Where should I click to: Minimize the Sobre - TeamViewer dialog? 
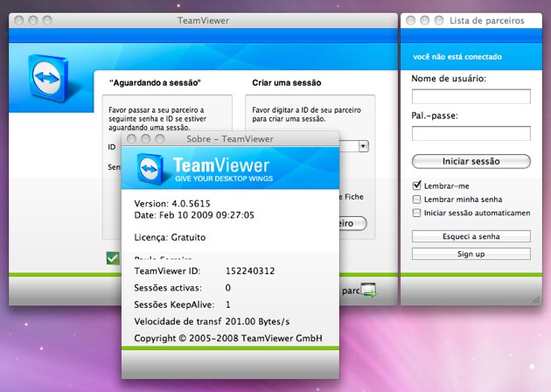[x=145, y=139]
